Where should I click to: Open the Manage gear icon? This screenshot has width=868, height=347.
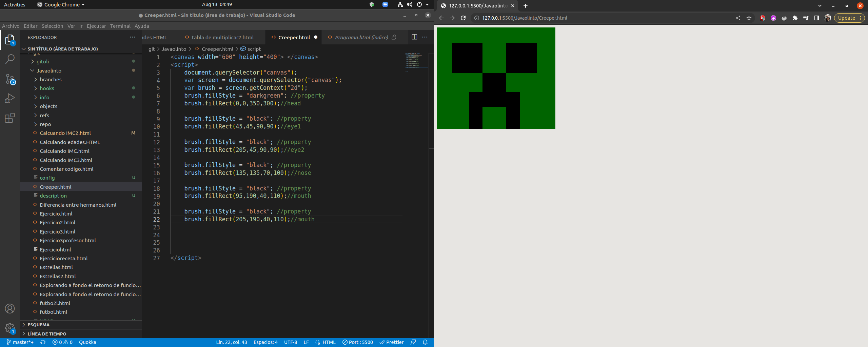click(10, 328)
